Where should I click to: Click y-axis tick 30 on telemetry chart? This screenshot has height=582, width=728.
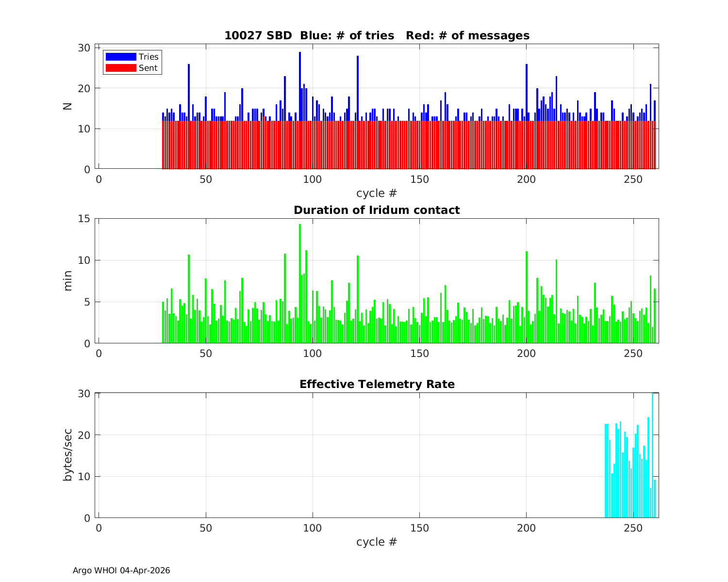tap(84, 393)
